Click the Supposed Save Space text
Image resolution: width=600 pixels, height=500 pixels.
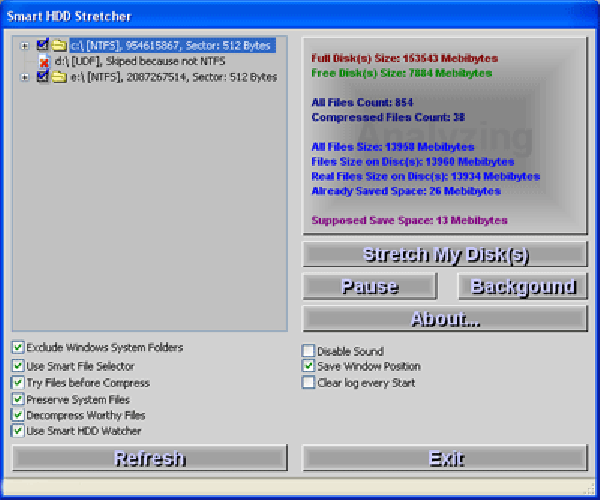(x=409, y=220)
